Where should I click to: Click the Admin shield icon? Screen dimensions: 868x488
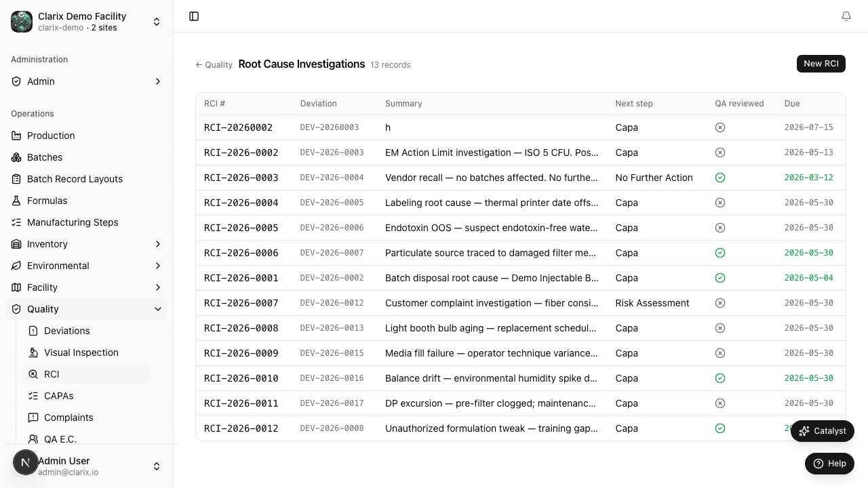[16, 81]
